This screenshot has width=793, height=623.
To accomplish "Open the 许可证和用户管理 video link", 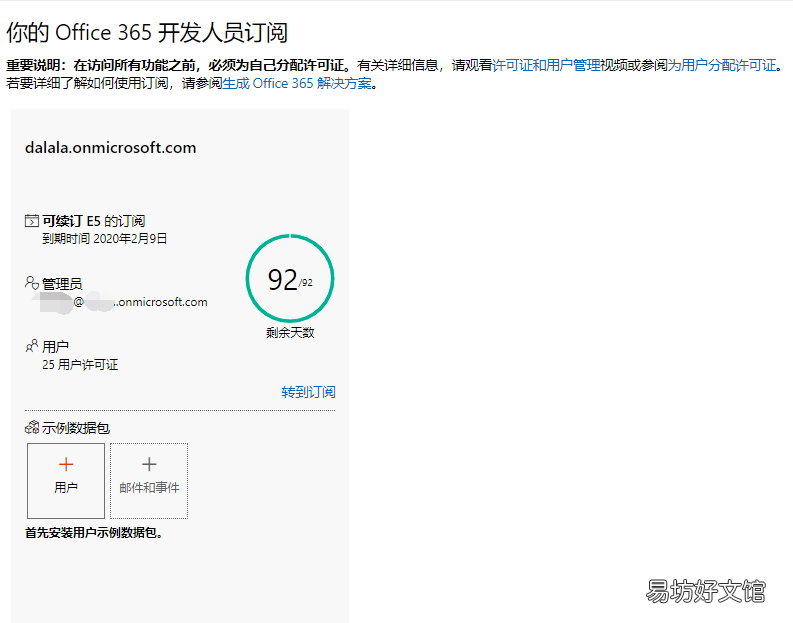I will pos(546,65).
